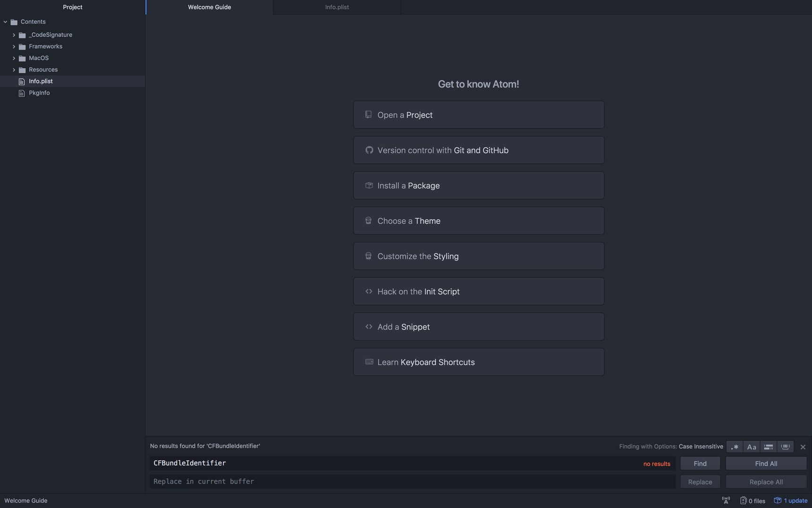The image size is (812, 508).
Task: Click the package box icon beside Install
Action: coord(369,185)
